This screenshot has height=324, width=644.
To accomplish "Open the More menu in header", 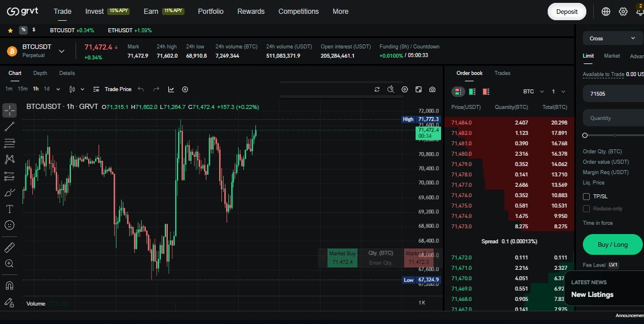I will coord(341,12).
